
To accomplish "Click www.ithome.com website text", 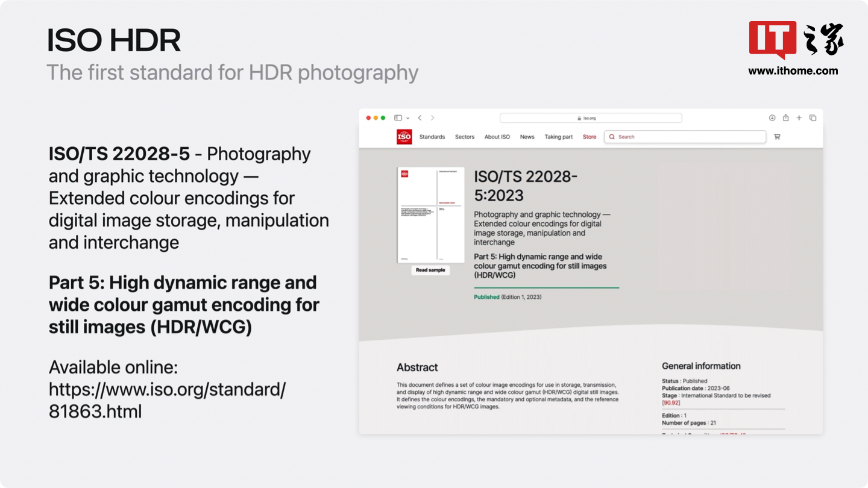I will [793, 71].
